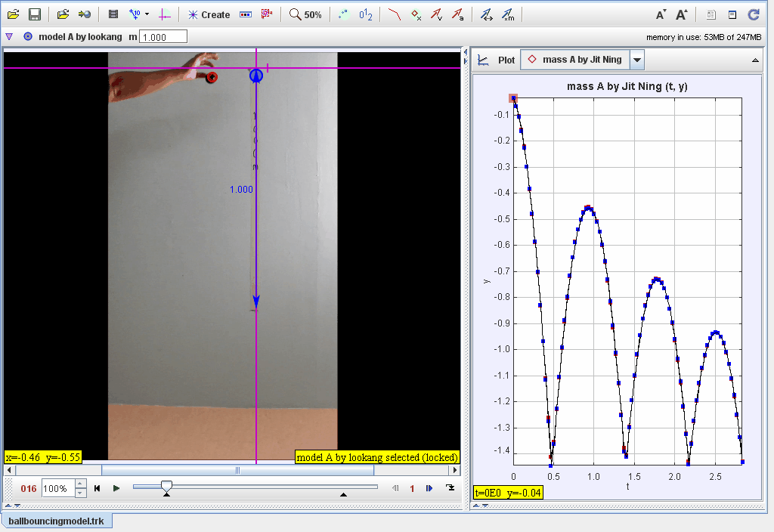
Task: Select mass A by Jit Ning track button
Action: [575, 60]
